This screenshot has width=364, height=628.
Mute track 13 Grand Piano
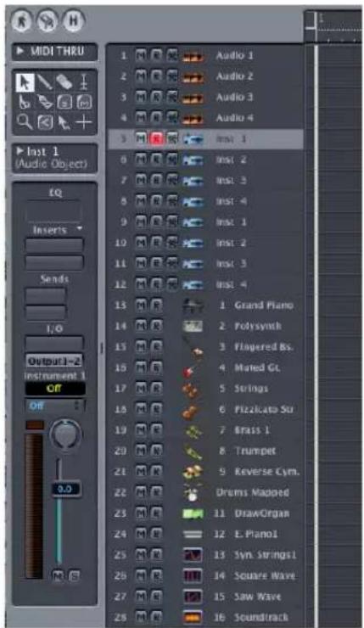point(141,306)
